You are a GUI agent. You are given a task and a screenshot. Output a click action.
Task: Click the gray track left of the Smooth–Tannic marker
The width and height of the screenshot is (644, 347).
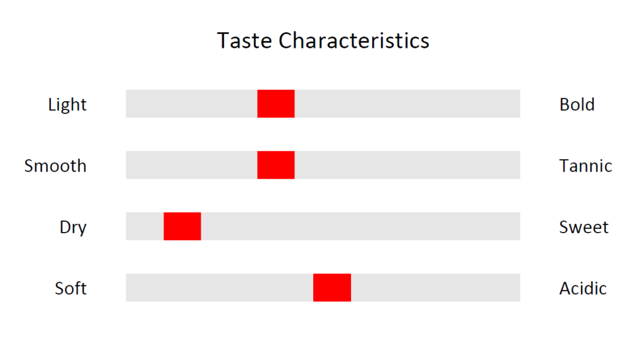coord(192,165)
